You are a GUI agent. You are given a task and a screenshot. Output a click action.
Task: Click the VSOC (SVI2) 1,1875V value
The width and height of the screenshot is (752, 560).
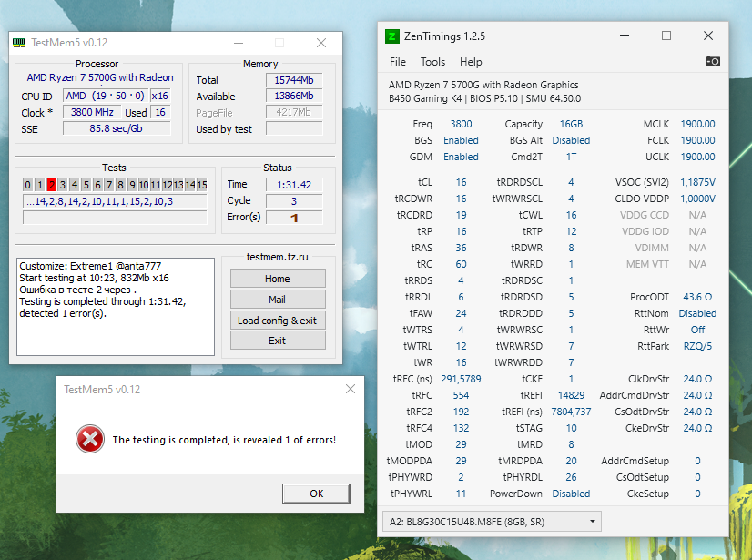(697, 182)
